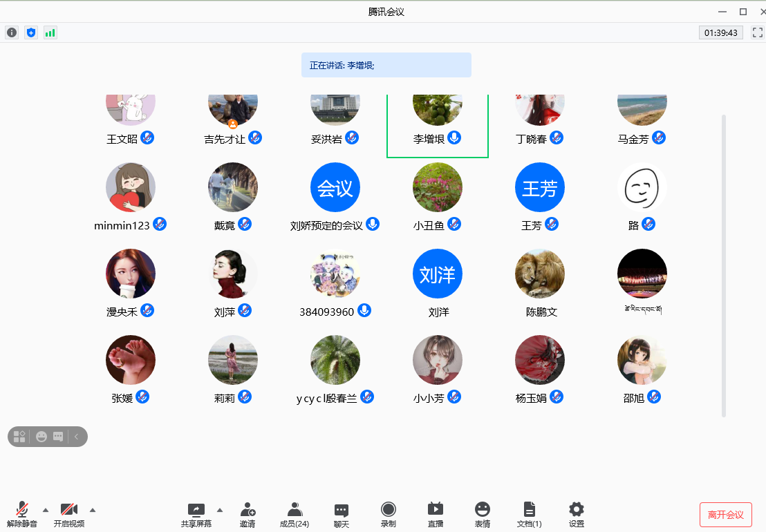The height and width of the screenshot is (532, 766).
Task: Open the Documents 文档(1) panel
Action: click(x=530, y=515)
